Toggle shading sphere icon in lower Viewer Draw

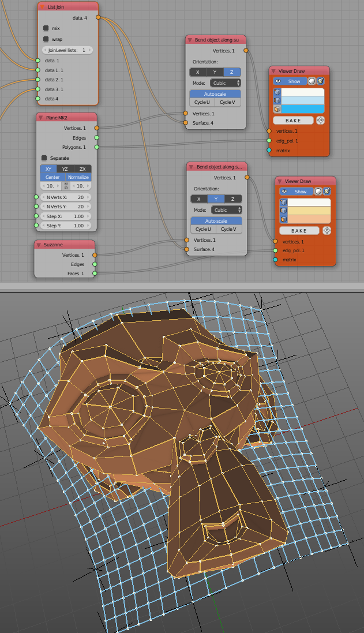point(318,192)
